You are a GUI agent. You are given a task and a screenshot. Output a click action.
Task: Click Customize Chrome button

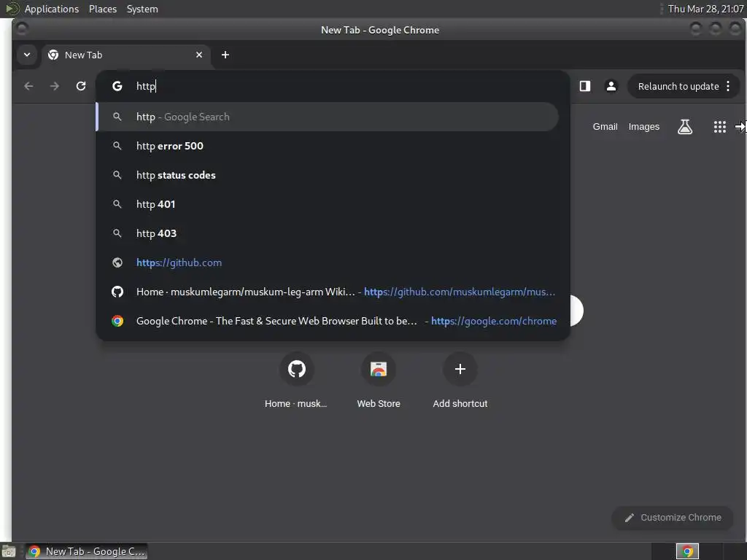pos(672,518)
